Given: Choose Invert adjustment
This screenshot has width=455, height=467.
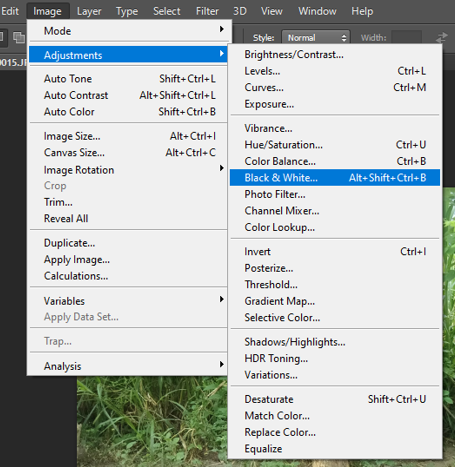Looking at the screenshot, I should point(335,251).
